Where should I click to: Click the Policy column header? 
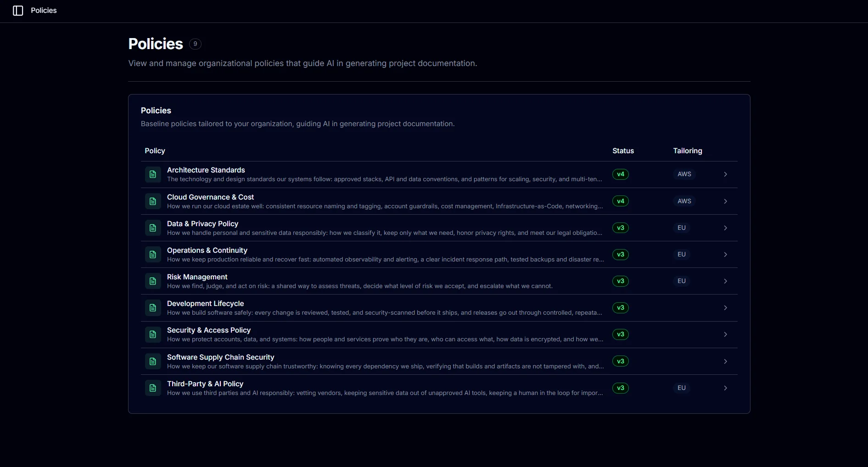tap(155, 151)
